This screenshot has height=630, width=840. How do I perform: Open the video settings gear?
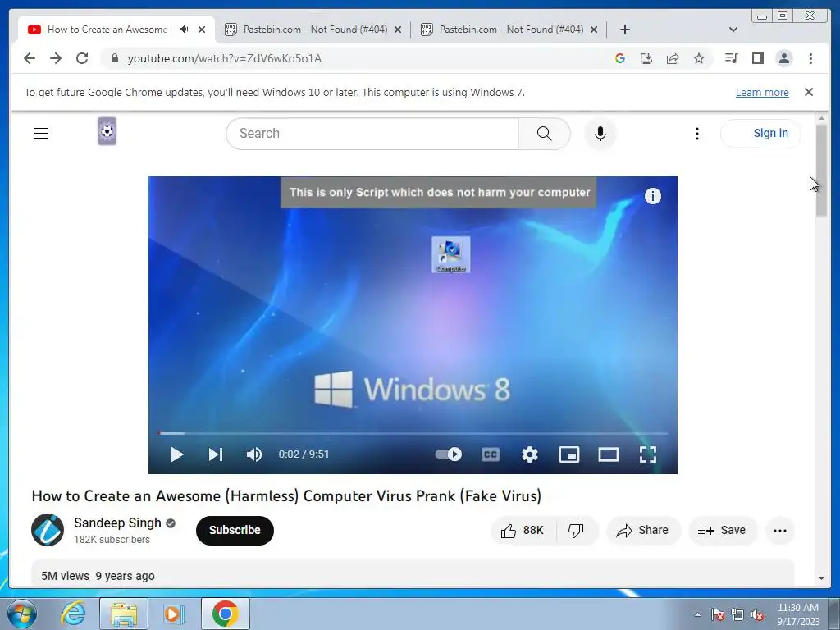tap(530, 454)
